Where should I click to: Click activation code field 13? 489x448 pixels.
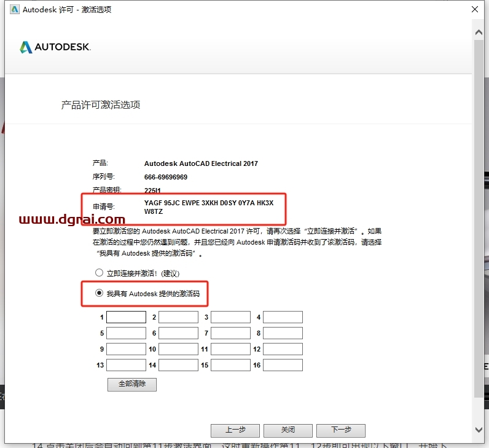pyautogui.click(x=127, y=365)
